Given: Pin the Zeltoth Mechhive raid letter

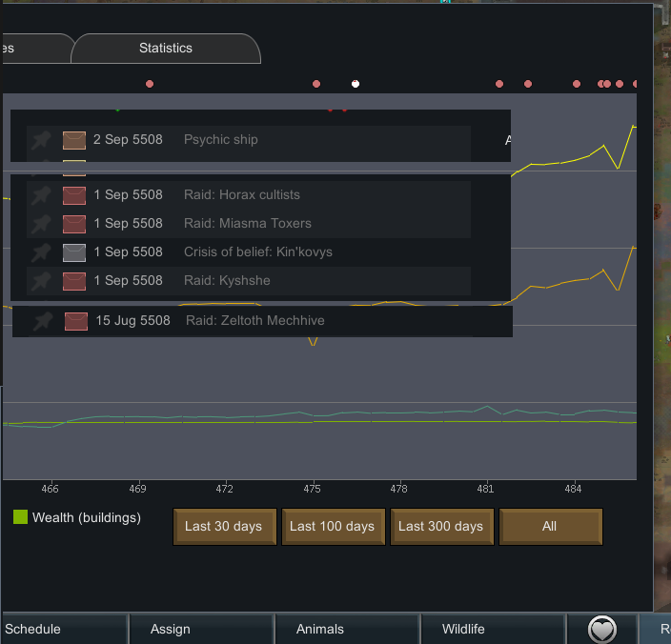Looking at the screenshot, I should click(x=43, y=321).
